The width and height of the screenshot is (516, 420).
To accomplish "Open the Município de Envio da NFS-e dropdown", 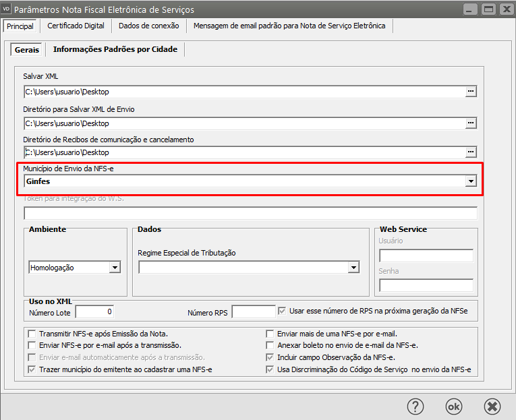I will [x=471, y=181].
